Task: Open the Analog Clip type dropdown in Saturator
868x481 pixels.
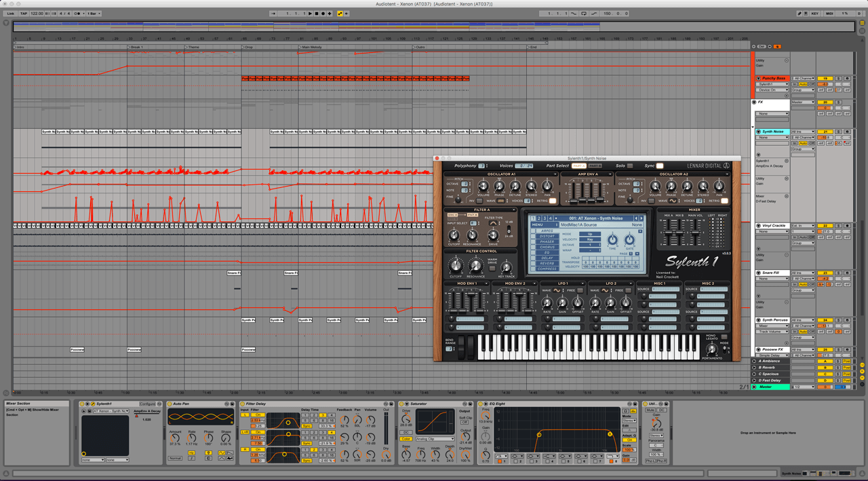Action: click(434, 439)
